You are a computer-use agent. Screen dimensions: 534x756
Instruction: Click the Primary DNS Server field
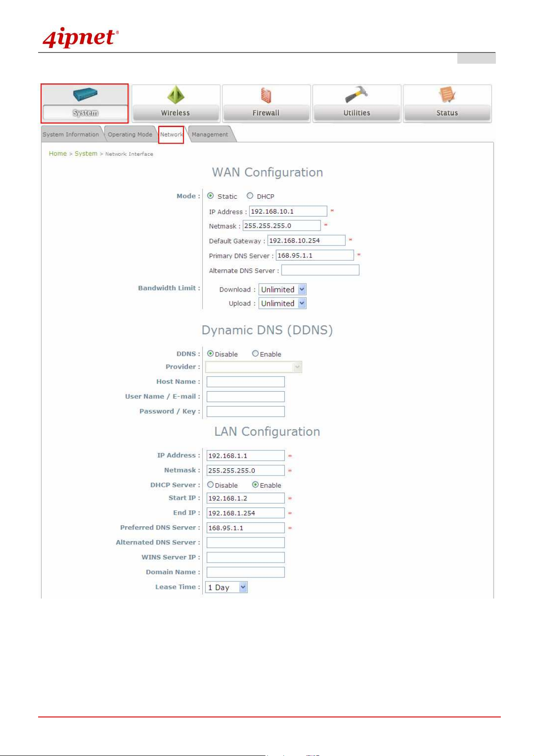click(315, 255)
